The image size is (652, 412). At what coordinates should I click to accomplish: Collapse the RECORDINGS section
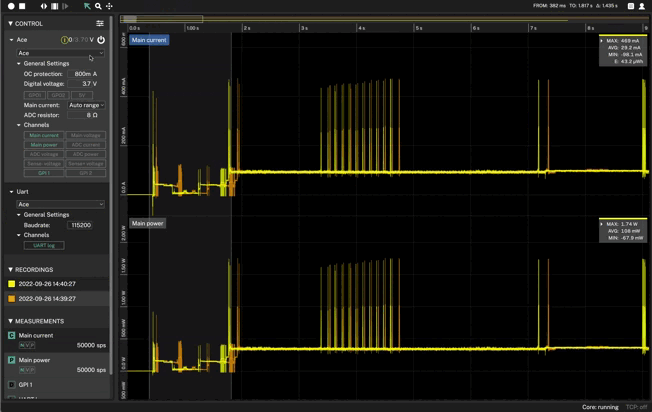(11, 269)
